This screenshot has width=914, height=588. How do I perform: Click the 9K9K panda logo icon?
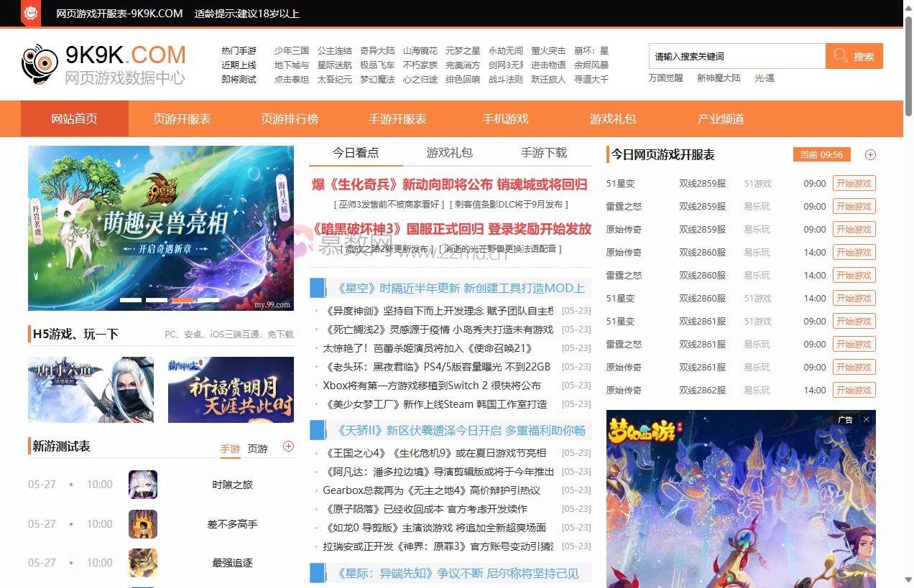40,63
